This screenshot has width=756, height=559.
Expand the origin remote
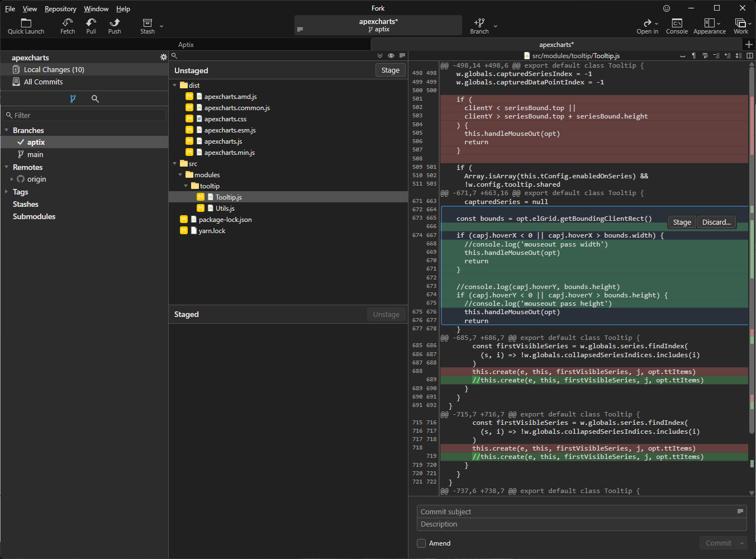pyautogui.click(x=12, y=179)
